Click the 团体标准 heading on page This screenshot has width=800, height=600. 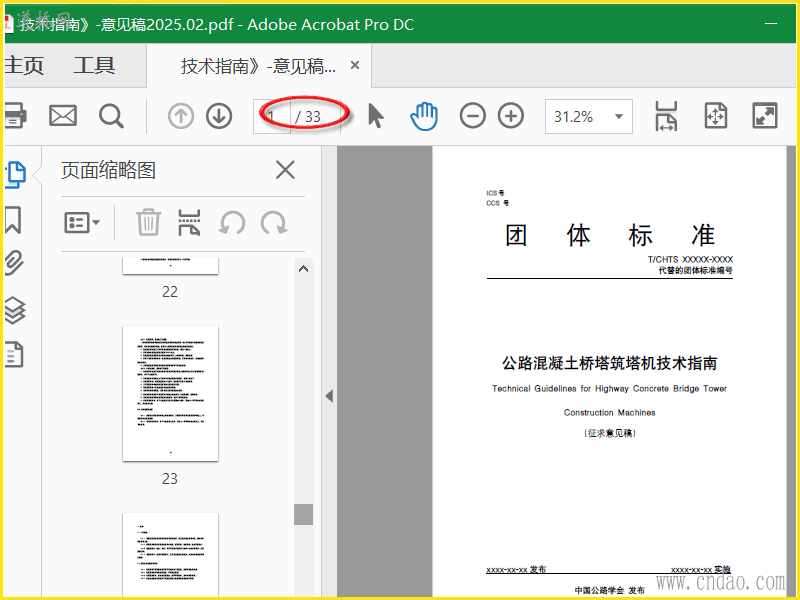(x=610, y=235)
